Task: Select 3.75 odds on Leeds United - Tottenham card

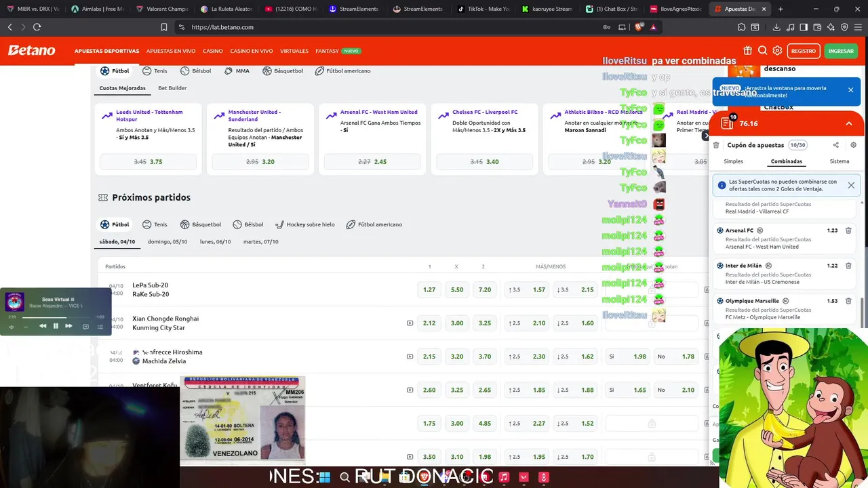Action: coord(149,162)
